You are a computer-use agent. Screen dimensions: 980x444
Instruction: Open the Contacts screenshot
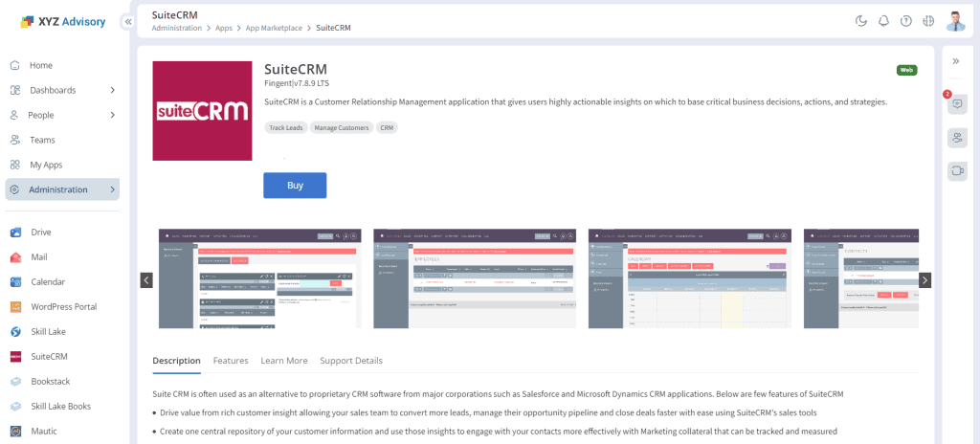[x=861, y=278]
